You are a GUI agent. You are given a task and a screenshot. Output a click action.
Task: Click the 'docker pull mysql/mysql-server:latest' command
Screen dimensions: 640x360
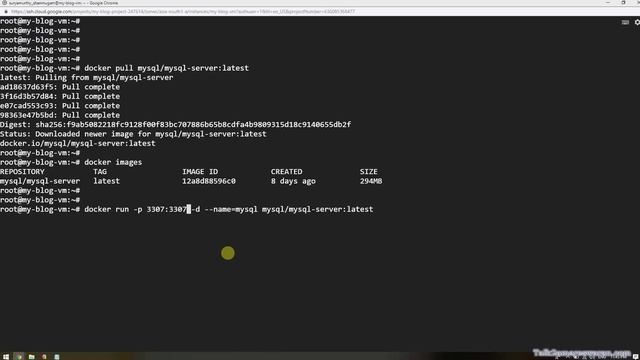pyautogui.click(x=166, y=68)
